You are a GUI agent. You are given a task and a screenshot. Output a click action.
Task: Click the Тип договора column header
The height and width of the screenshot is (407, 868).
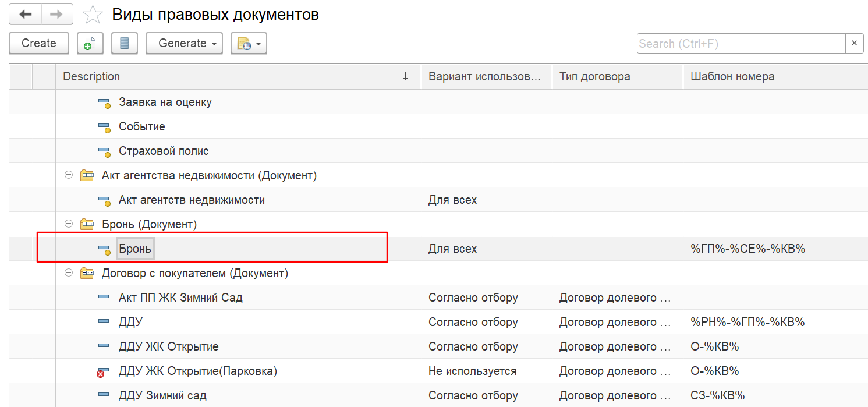point(594,77)
